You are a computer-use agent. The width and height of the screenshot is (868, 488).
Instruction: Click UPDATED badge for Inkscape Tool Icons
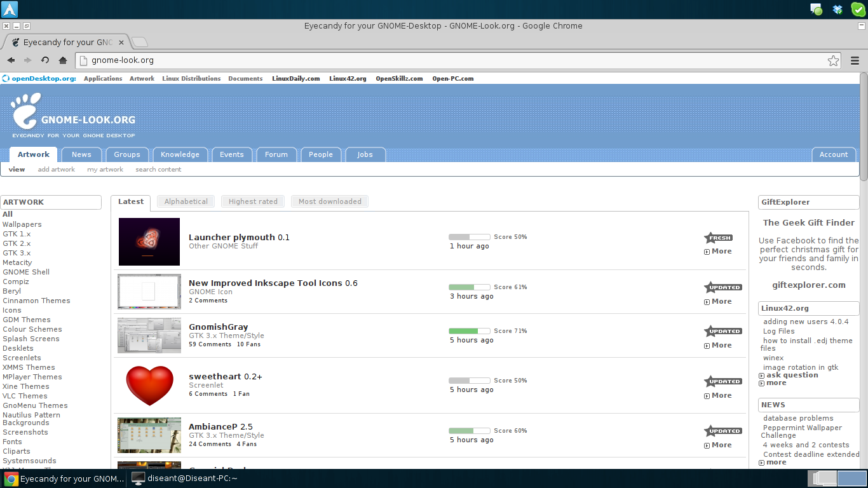point(723,287)
